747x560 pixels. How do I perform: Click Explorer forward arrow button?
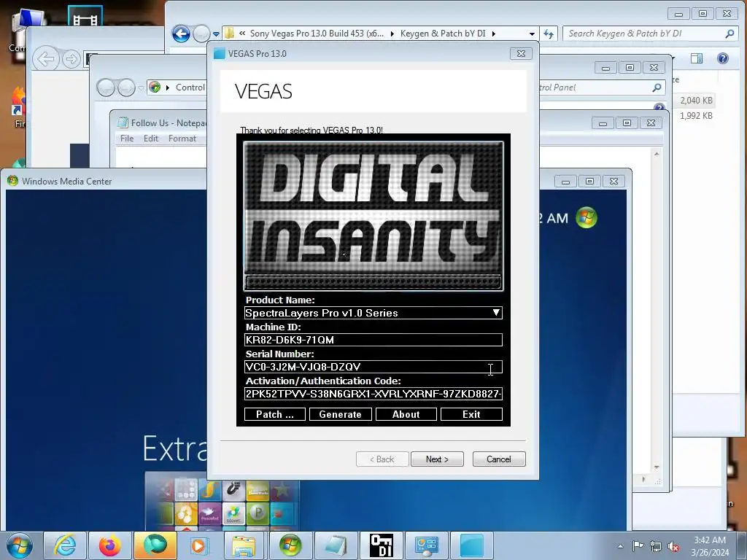click(x=201, y=34)
